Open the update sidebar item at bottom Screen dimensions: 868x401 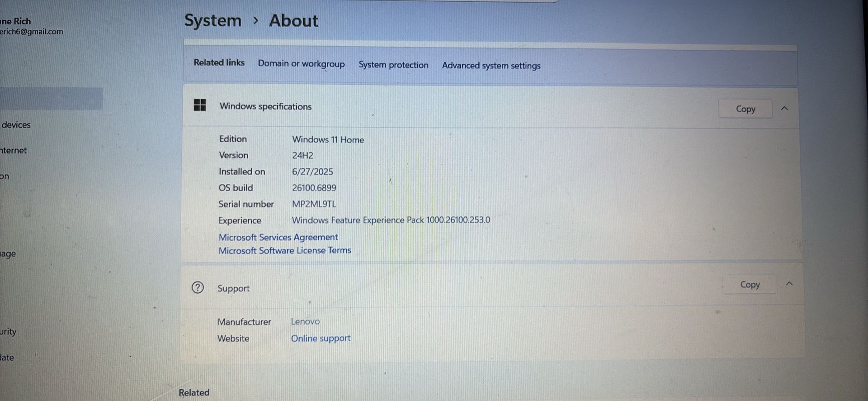pyautogui.click(x=7, y=357)
